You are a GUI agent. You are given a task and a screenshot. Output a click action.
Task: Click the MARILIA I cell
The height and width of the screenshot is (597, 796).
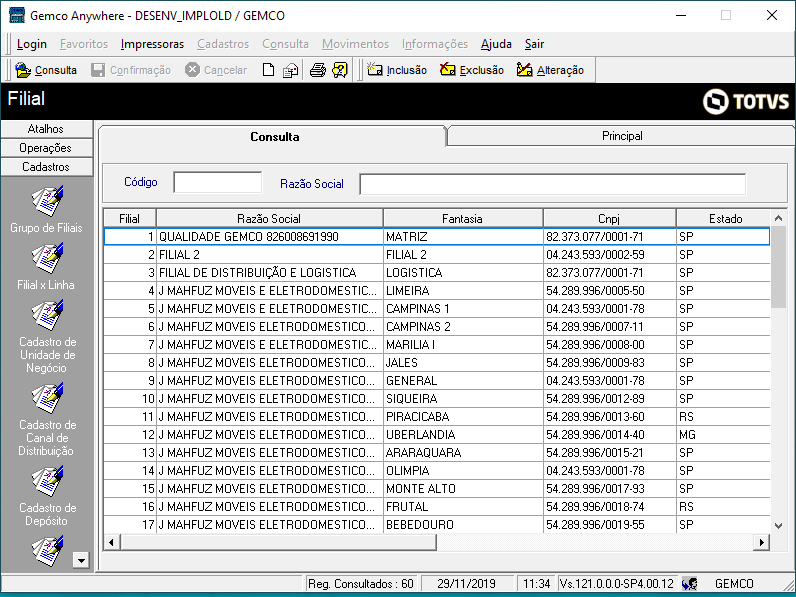pyautogui.click(x=462, y=345)
